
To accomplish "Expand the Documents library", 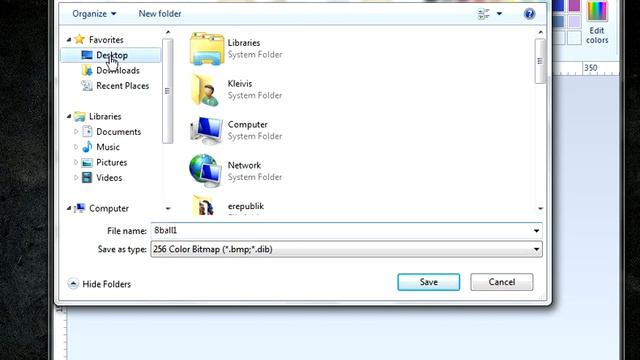I will pos(76,131).
